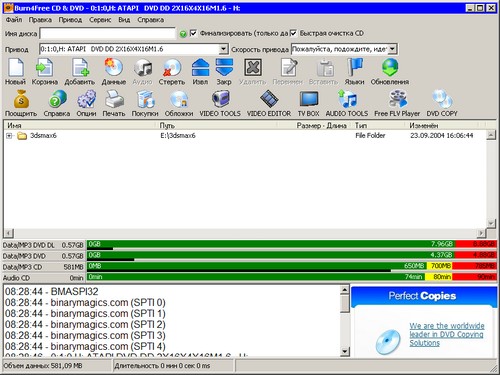
Task: Open the TV BOX icon
Action: pyautogui.click(x=309, y=99)
